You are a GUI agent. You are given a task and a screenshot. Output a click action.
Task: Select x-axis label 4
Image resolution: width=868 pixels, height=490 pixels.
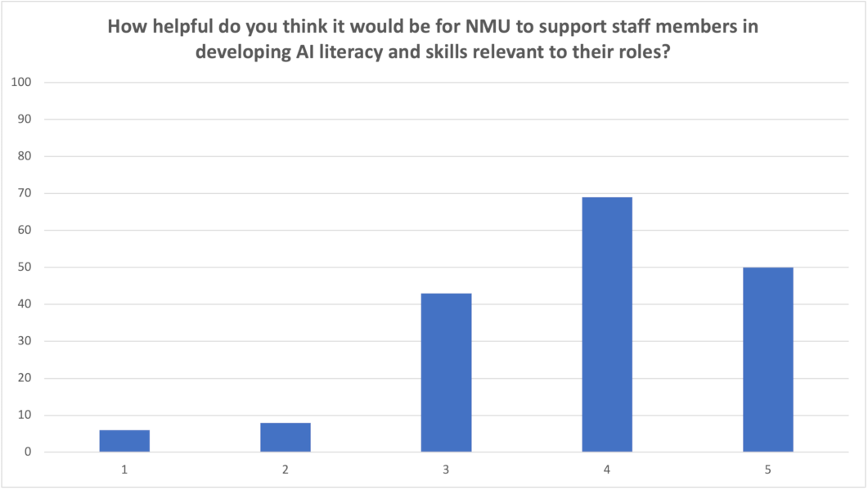point(607,469)
